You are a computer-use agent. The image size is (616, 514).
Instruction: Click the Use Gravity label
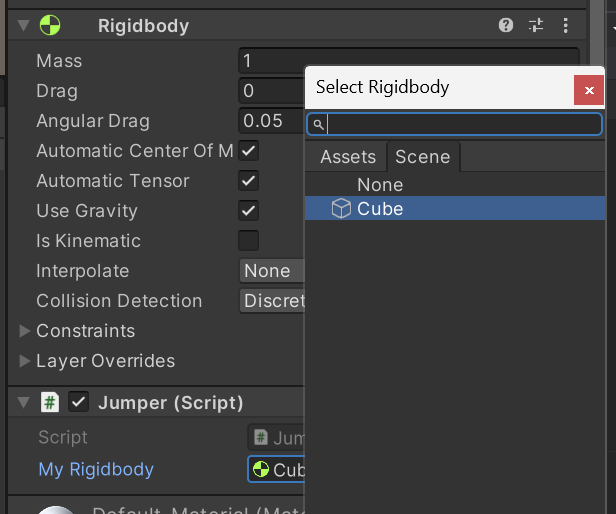click(x=87, y=211)
